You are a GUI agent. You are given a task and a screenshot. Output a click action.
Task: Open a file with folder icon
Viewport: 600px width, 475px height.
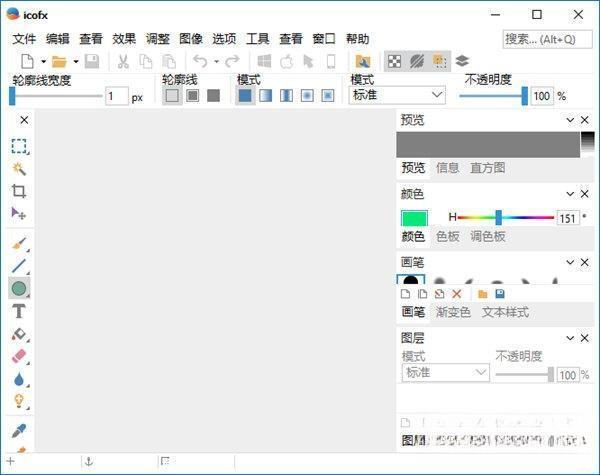[59, 61]
